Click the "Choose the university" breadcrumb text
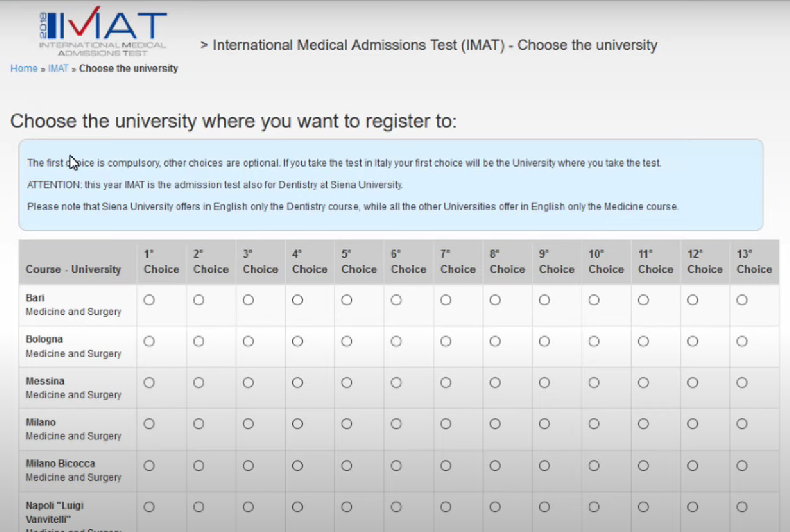 (x=128, y=68)
